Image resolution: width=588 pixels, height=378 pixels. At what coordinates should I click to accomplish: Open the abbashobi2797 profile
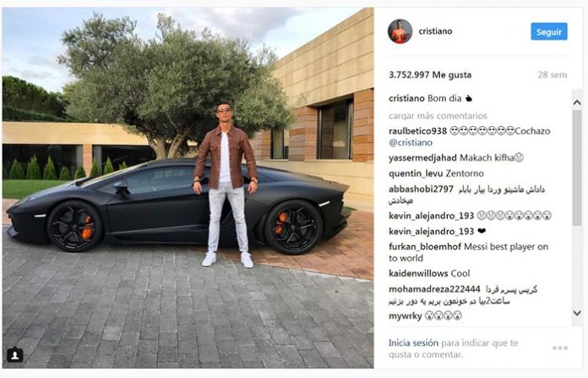tap(421, 189)
